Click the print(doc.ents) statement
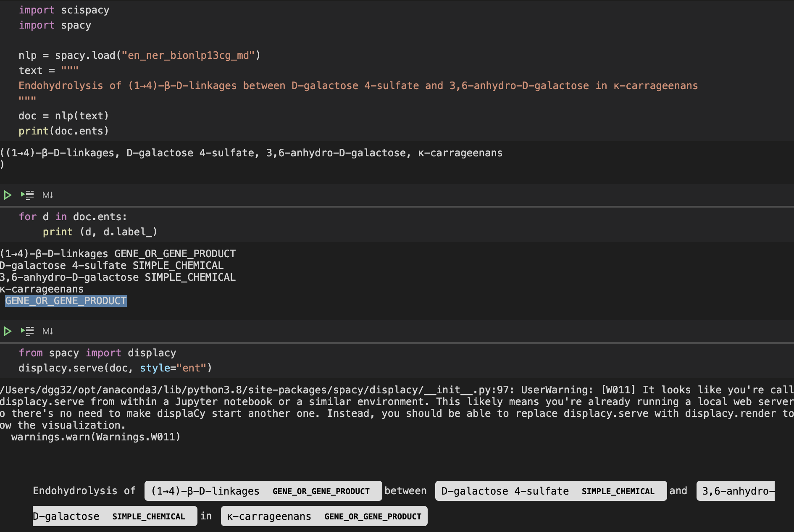The height and width of the screenshot is (532, 794). pyautogui.click(x=63, y=131)
